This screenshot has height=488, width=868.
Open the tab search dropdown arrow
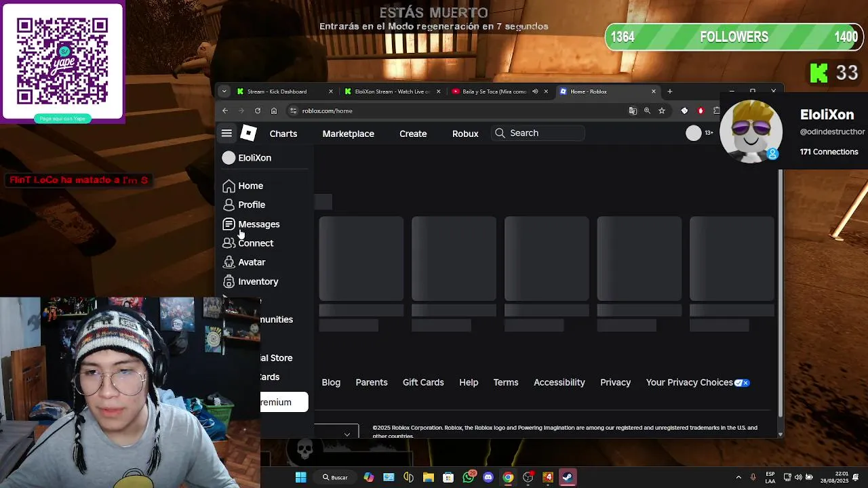tap(224, 91)
